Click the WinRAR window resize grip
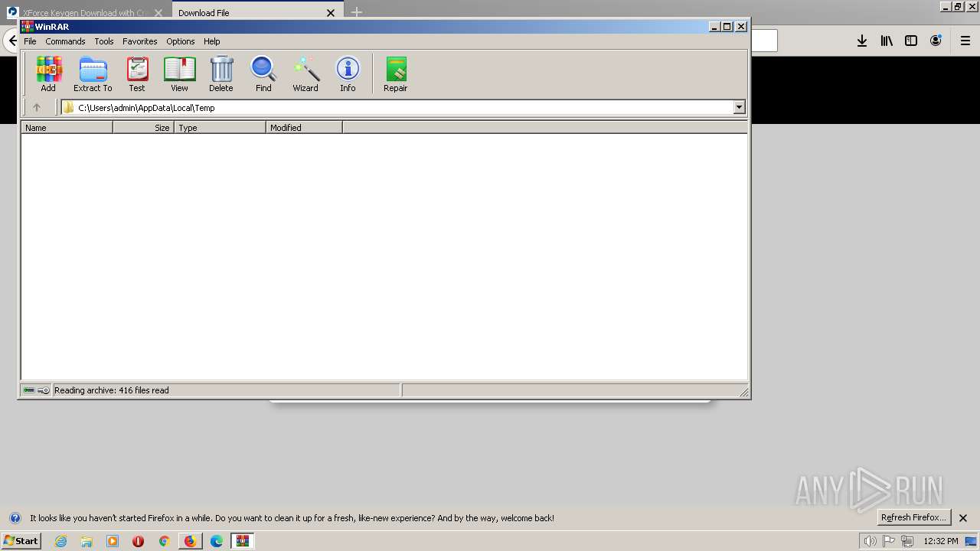980x551 pixels. (743, 392)
